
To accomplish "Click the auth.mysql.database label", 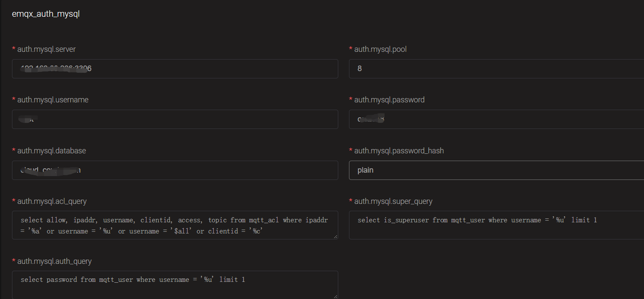I will pos(51,151).
